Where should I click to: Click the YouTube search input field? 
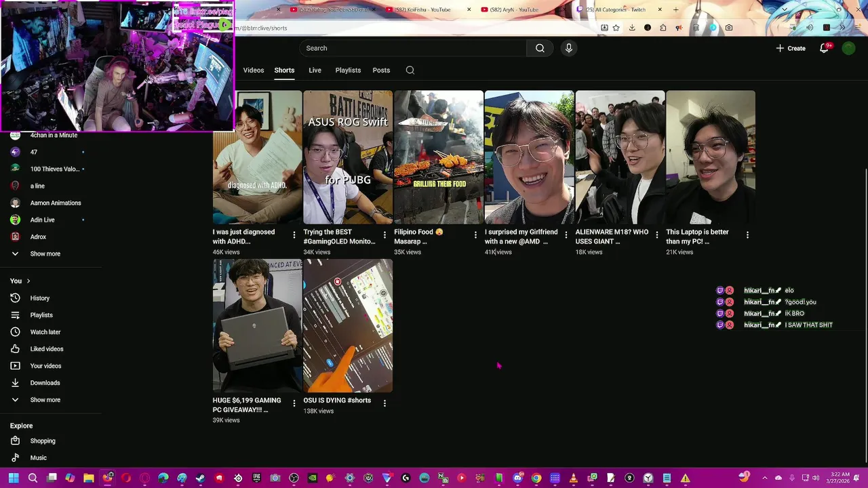pyautogui.click(x=412, y=48)
